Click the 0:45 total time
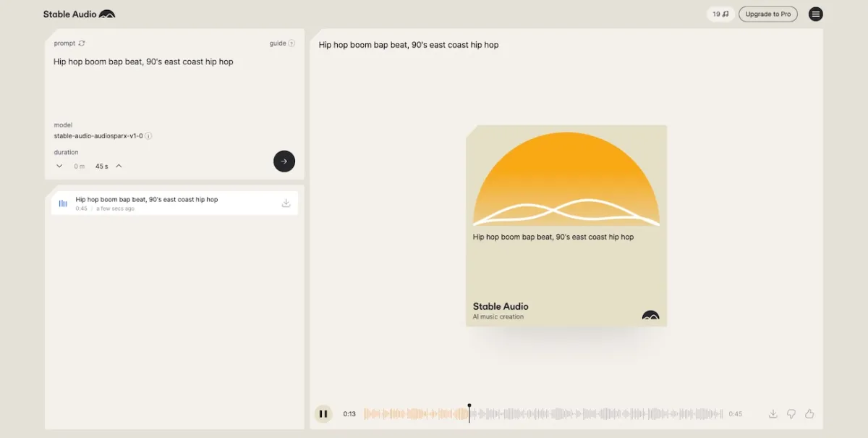 (x=735, y=414)
